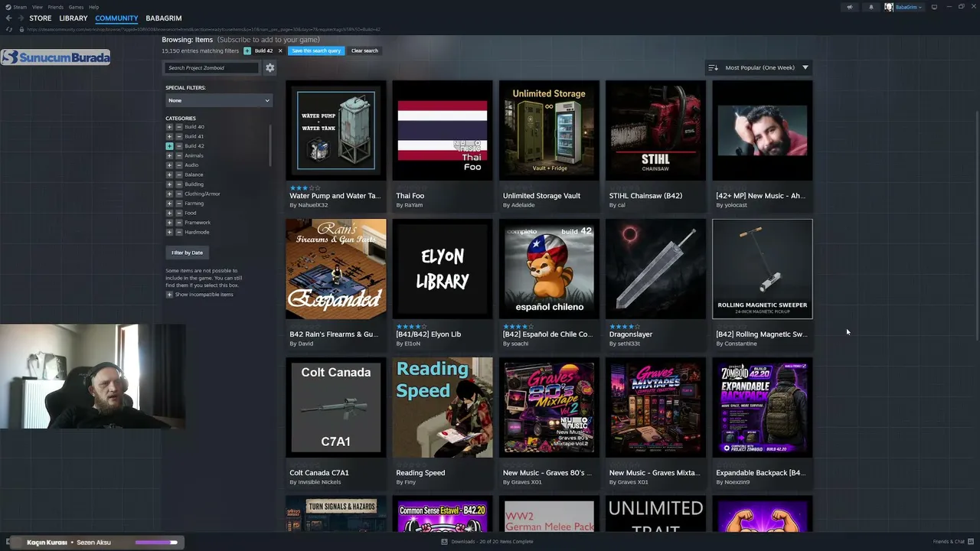This screenshot has height=551, width=980.
Task: Open the Rolling Magnetic Sweeper thumbnail
Action: tap(763, 269)
